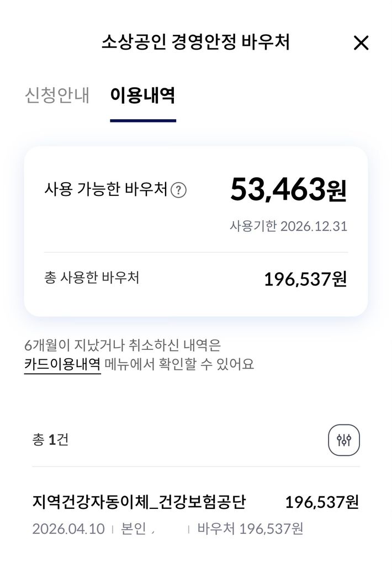Tap the 메뉴에서 확인할 수 있어요 text
Viewport: 392px width, 574px height.
click(x=179, y=365)
